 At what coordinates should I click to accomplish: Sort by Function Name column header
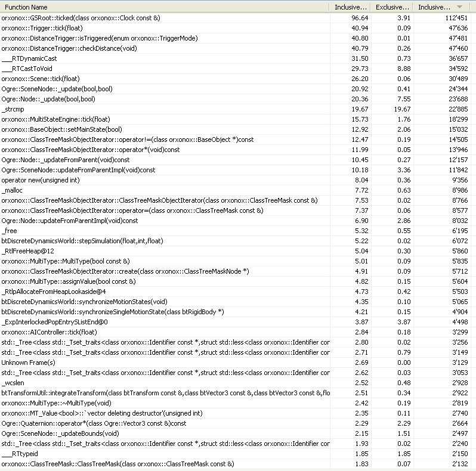pos(165,7)
